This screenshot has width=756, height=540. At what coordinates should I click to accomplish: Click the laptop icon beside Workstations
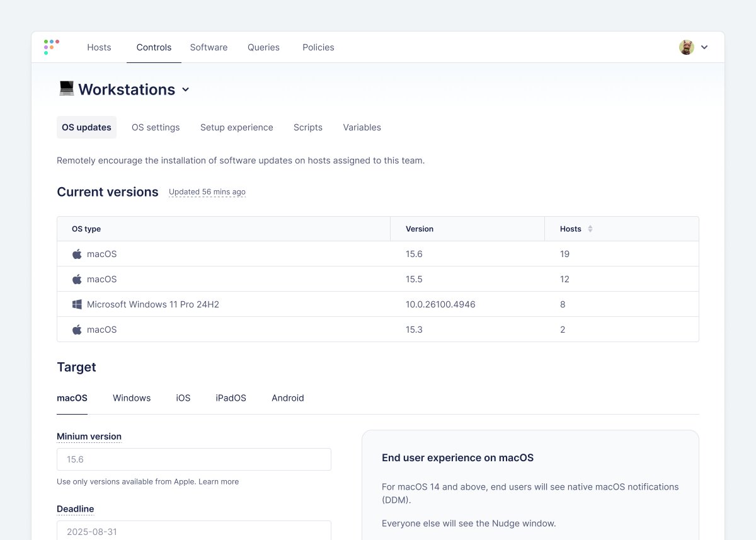(x=66, y=89)
